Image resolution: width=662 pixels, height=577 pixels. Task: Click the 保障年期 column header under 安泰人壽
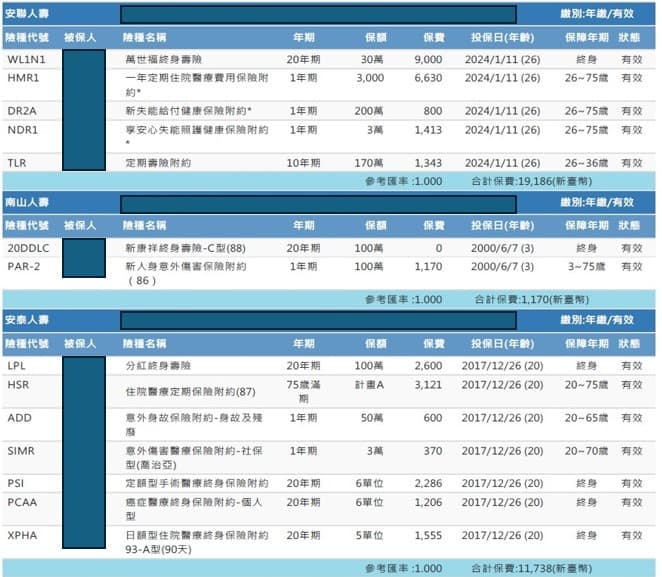point(587,344)
